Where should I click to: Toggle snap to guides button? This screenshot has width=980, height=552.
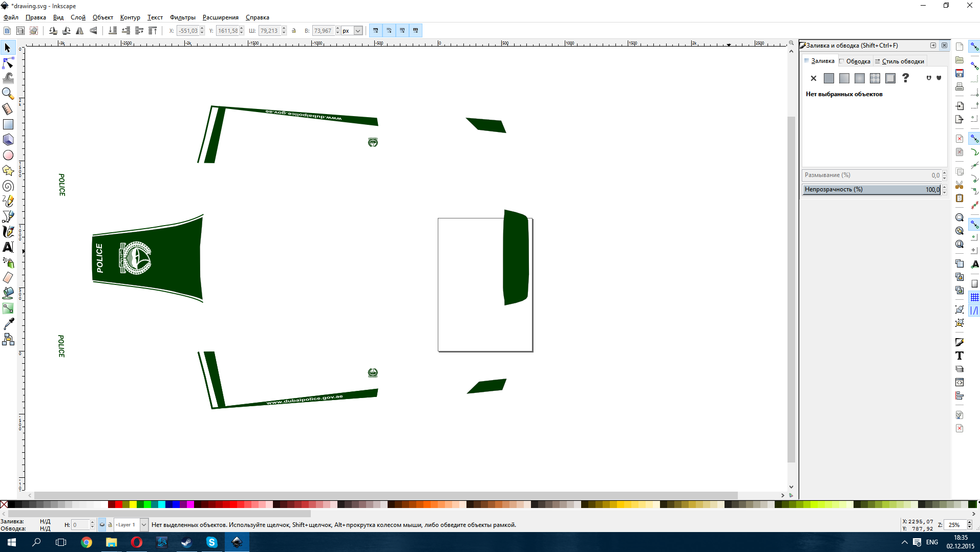click(974, 311)
